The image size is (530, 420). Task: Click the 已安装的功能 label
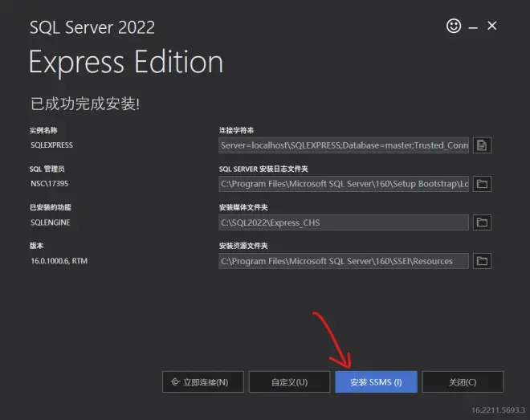(51, 207)
